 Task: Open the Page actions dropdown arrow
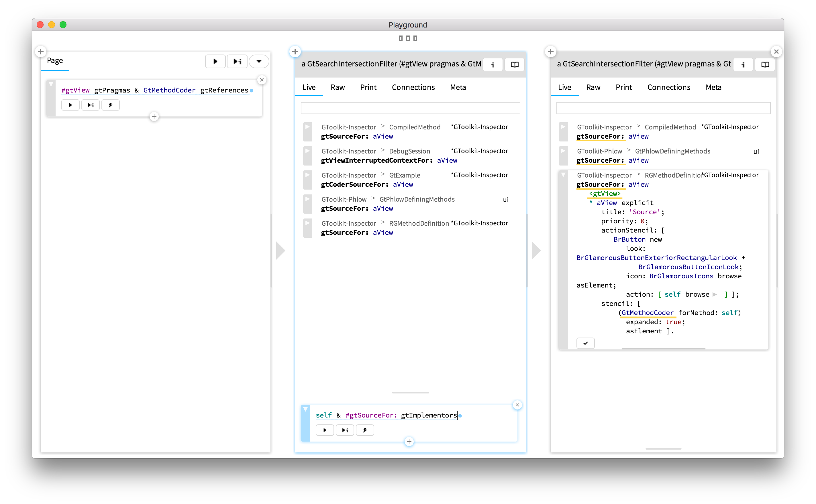click(x=259, y=61)
